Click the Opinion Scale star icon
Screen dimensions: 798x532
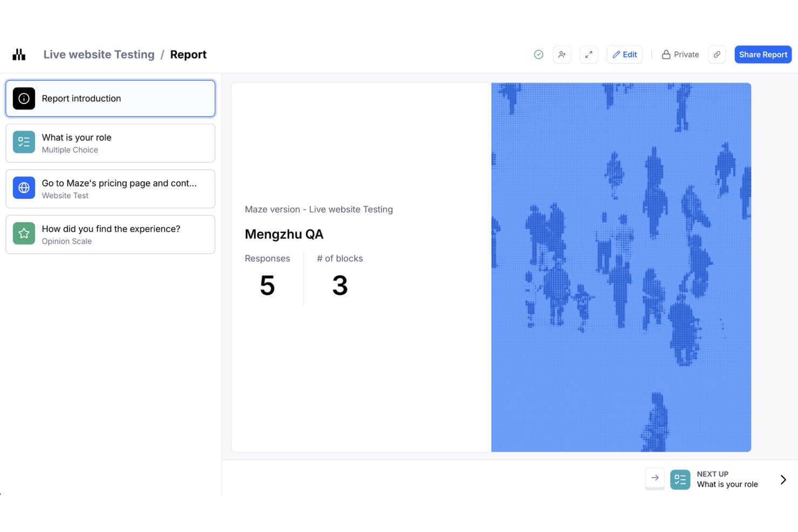click(x=24, y=233)
